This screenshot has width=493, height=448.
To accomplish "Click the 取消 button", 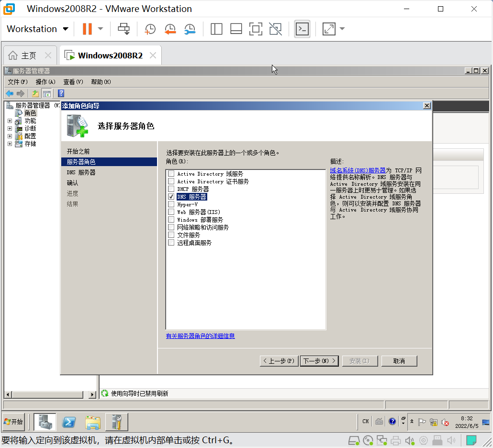I will [399, 361].
